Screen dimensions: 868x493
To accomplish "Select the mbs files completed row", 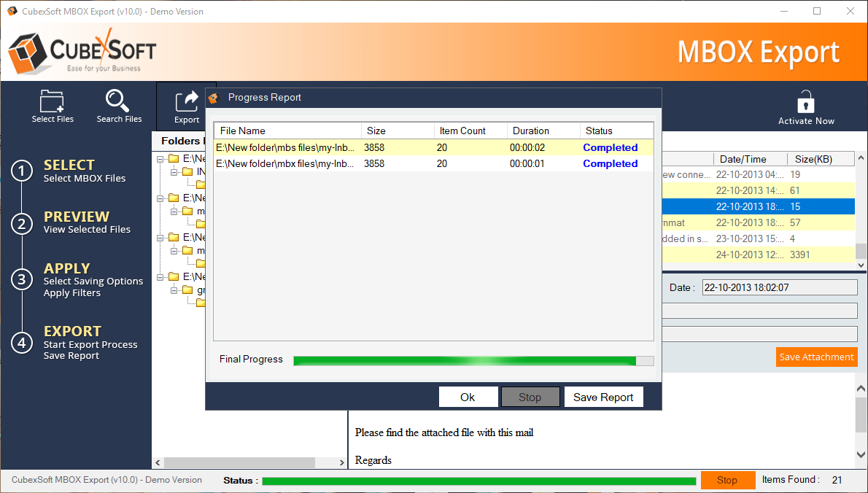I will coord(433,147).
